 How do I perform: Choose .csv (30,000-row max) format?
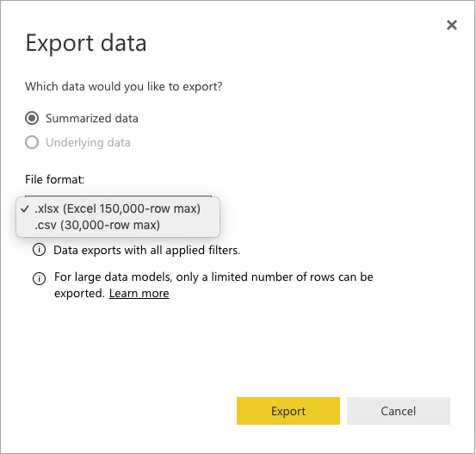tap(117, 225)
